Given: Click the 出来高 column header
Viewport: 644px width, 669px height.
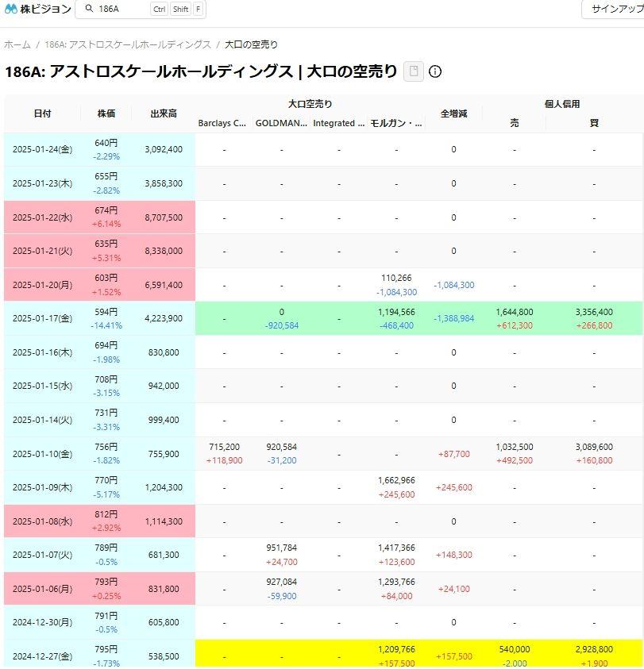Looking at the screenshot, I should click(164, 113).
